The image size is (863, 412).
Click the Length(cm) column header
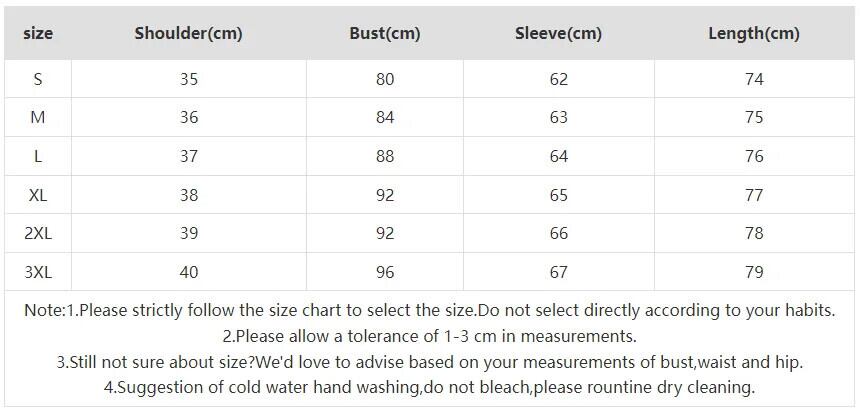tap(754, 33)
